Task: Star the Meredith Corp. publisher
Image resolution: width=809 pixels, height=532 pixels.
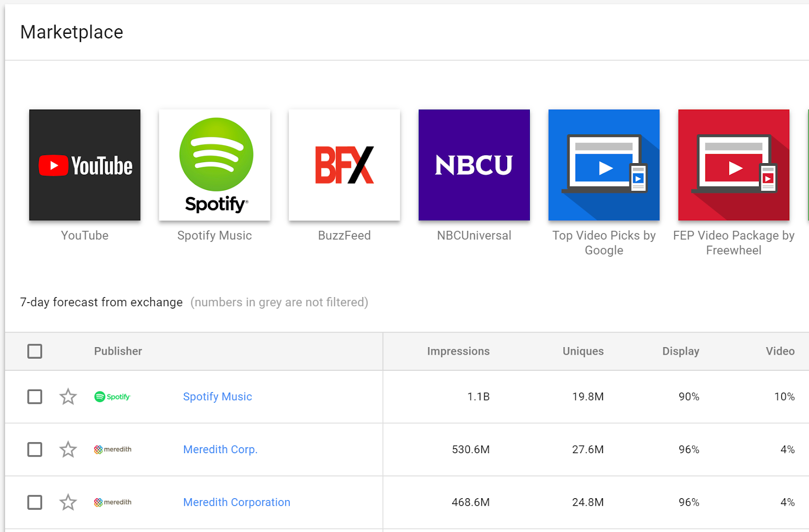Action: [68, 449]
